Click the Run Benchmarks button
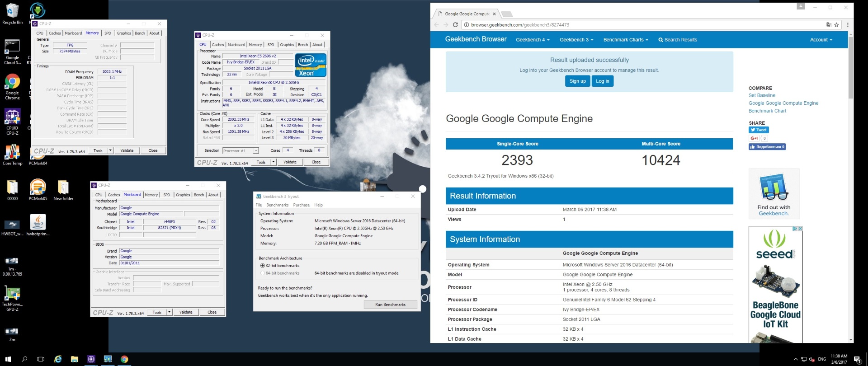 click(390, 305)
